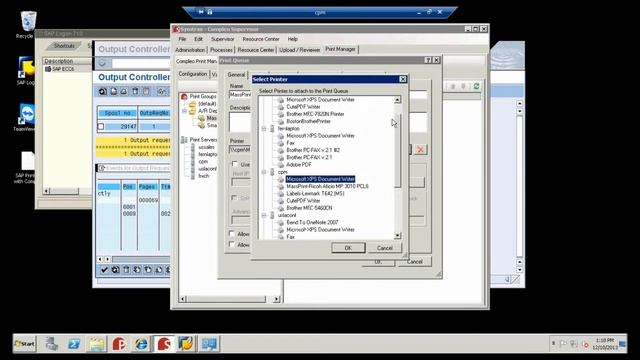Tick the second Allow checkbox in Print Queue
Image resolution: width=640 pixels, height=360 pixels.
point(232,244)
